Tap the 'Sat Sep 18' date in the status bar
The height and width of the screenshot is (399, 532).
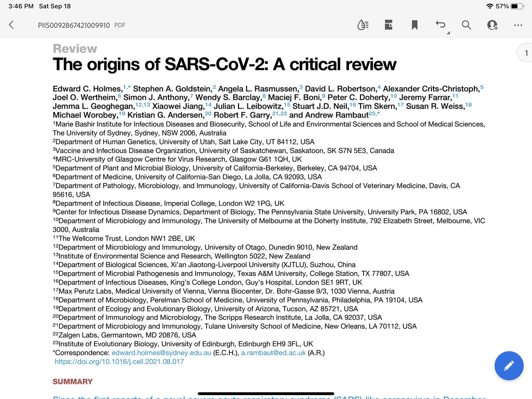point(55,6)
